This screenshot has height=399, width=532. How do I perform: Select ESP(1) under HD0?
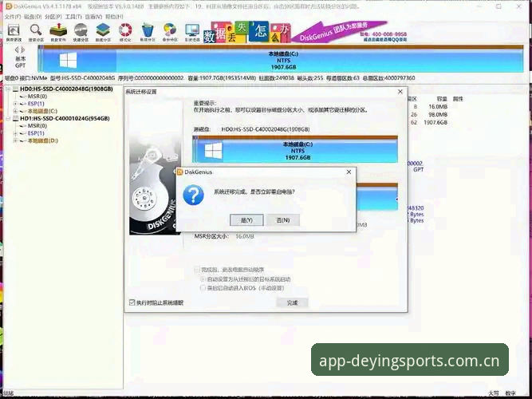coord(36,104)
